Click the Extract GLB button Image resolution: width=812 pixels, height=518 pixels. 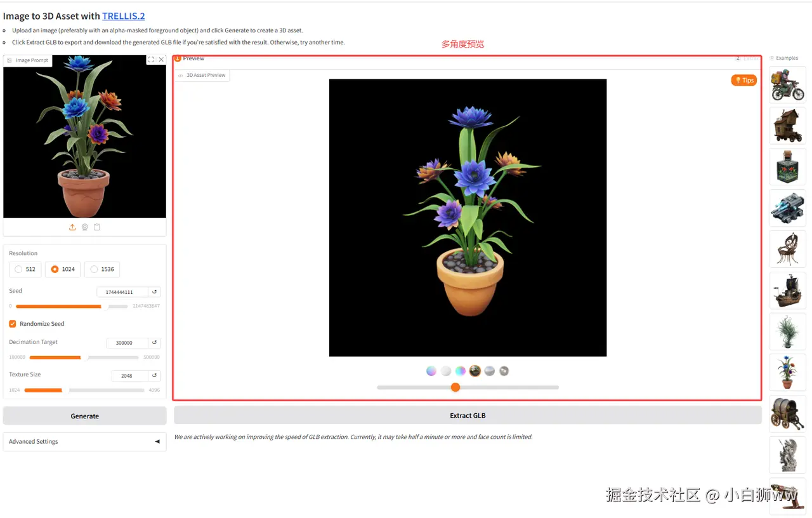tap(468, 415)
